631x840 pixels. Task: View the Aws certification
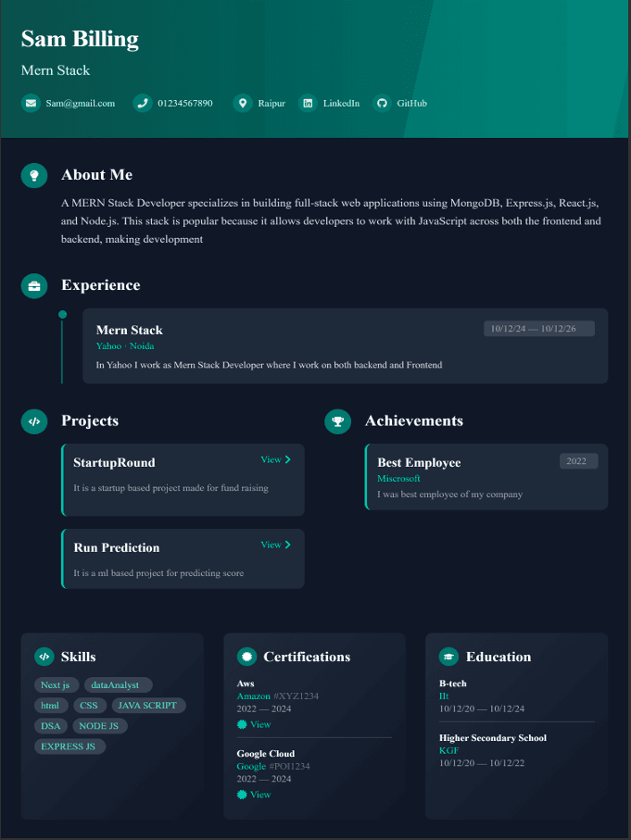tap(254, 724)
